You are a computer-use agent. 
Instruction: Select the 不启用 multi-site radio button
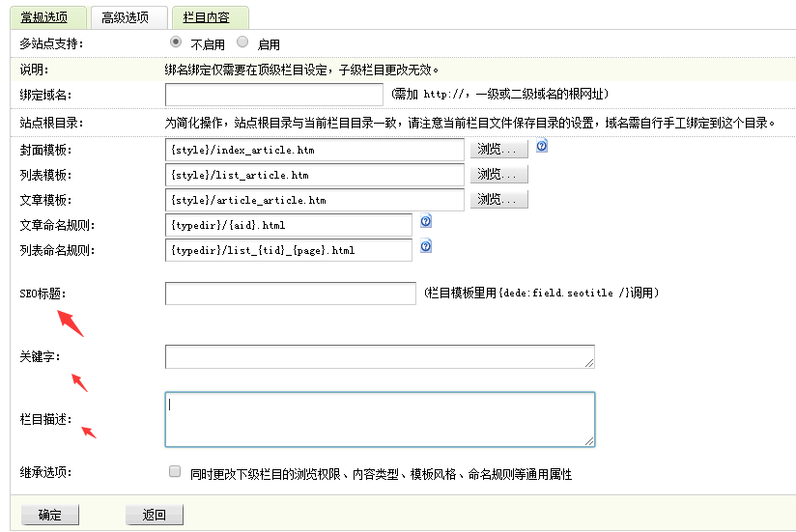176,42
